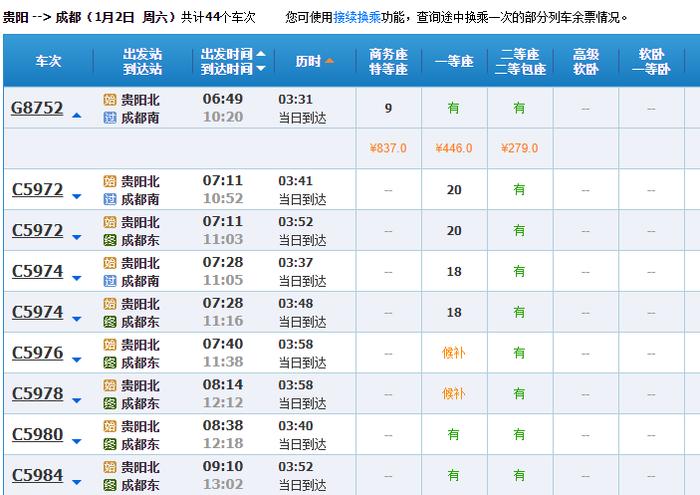
Task: Click the 始 origin icon in G8752 row
Action: coord(110,100)
